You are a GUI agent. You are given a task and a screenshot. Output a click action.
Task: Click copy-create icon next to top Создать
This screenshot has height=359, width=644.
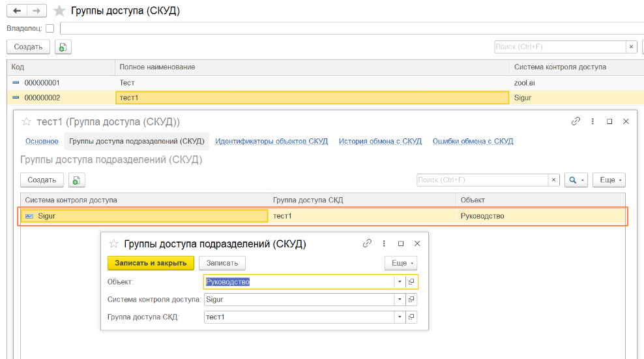pos(63,47)
